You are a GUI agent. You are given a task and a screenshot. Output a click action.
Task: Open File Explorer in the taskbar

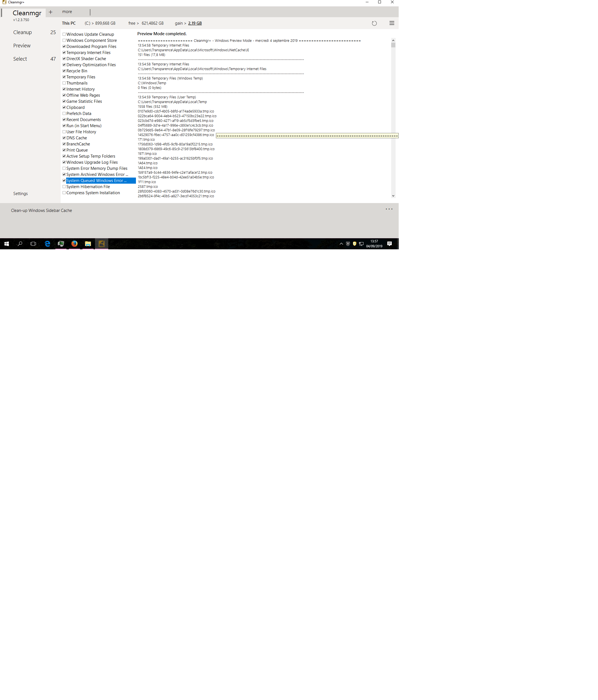click(88, 243)
